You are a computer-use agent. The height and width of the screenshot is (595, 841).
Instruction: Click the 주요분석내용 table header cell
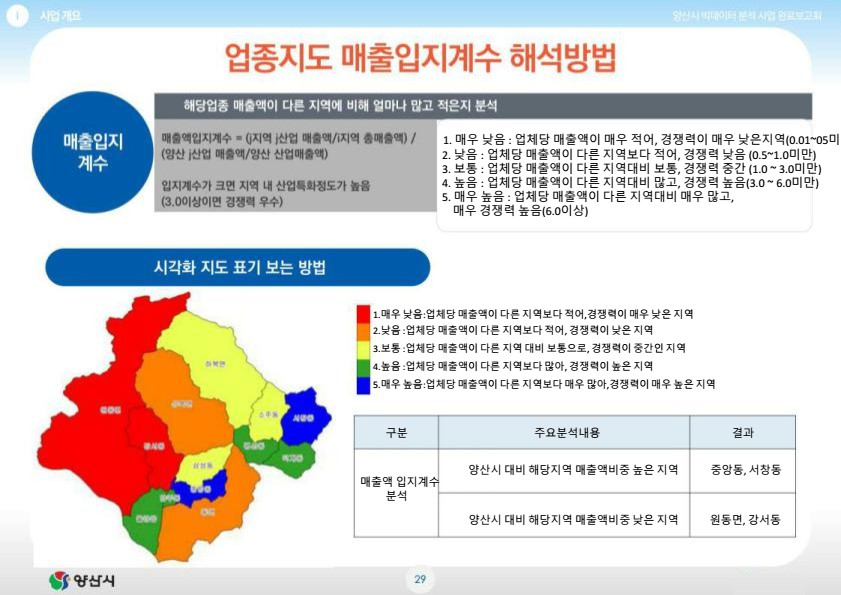564,432
